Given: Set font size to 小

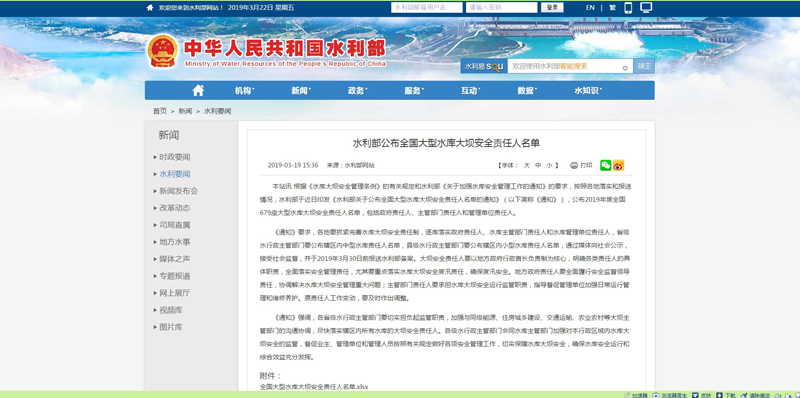Looking at the screenshot, I should pyautogui.click(x=549, y=165).
